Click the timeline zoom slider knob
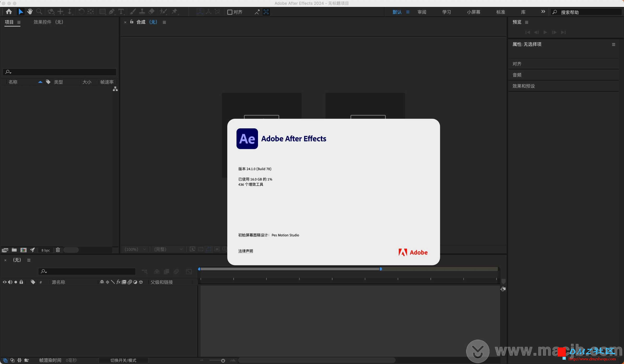This screenshot has height=364, width=624. tap(223, 361)
